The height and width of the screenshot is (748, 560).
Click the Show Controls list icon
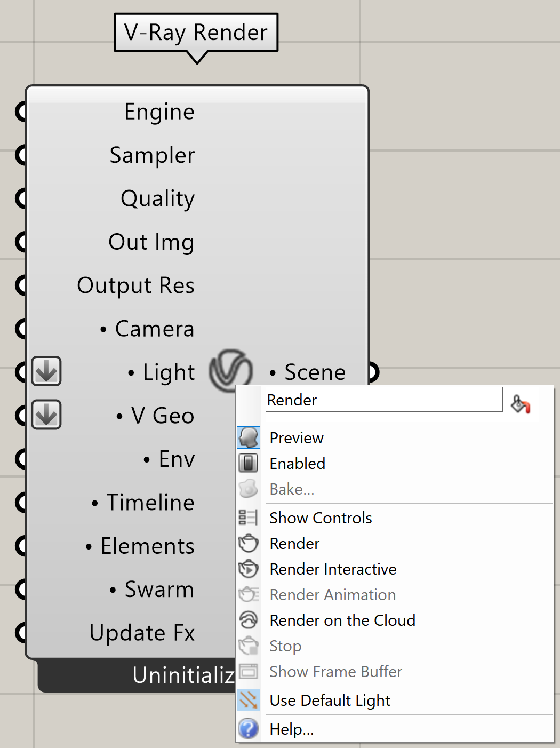click(x=249, y=518)
